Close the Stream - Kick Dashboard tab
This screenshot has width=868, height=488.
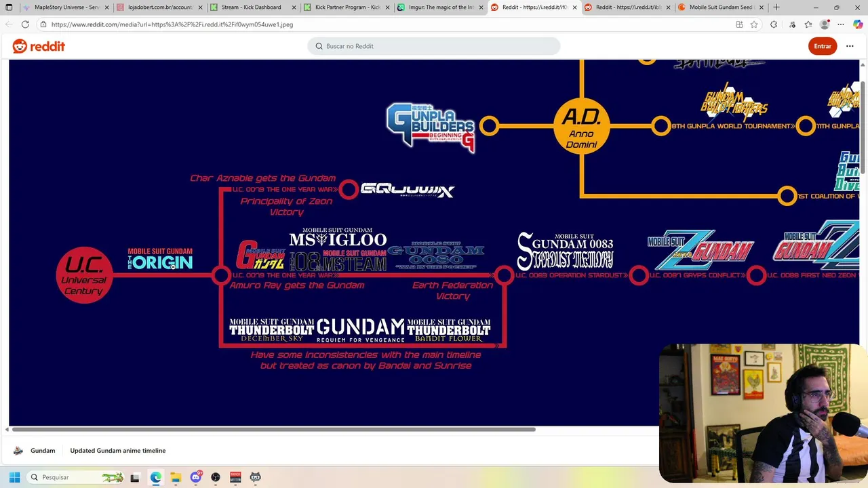click(x=294, y=7)
